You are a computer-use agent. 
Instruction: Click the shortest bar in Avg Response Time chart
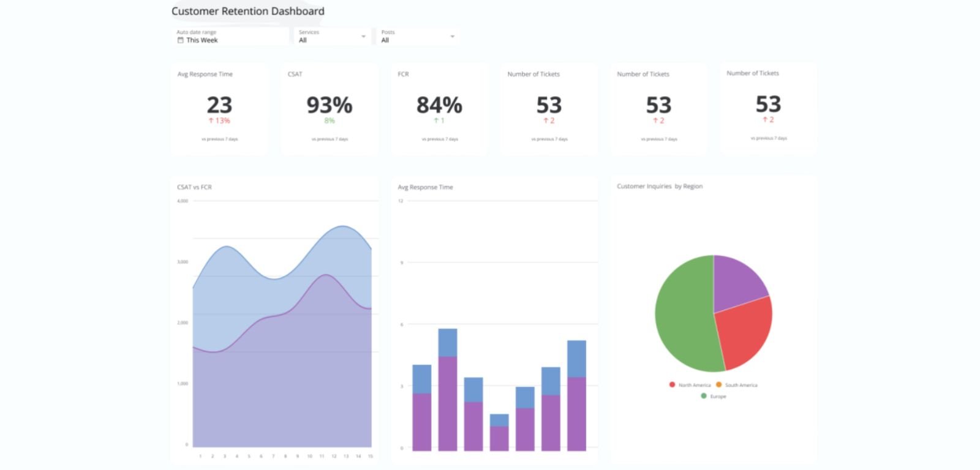click(499, 435)
